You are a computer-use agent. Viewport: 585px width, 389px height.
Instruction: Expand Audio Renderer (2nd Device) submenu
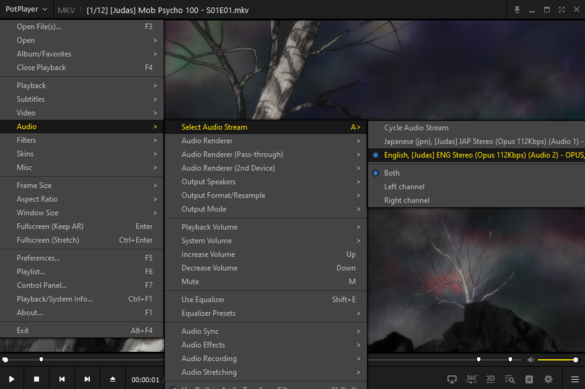266,168
